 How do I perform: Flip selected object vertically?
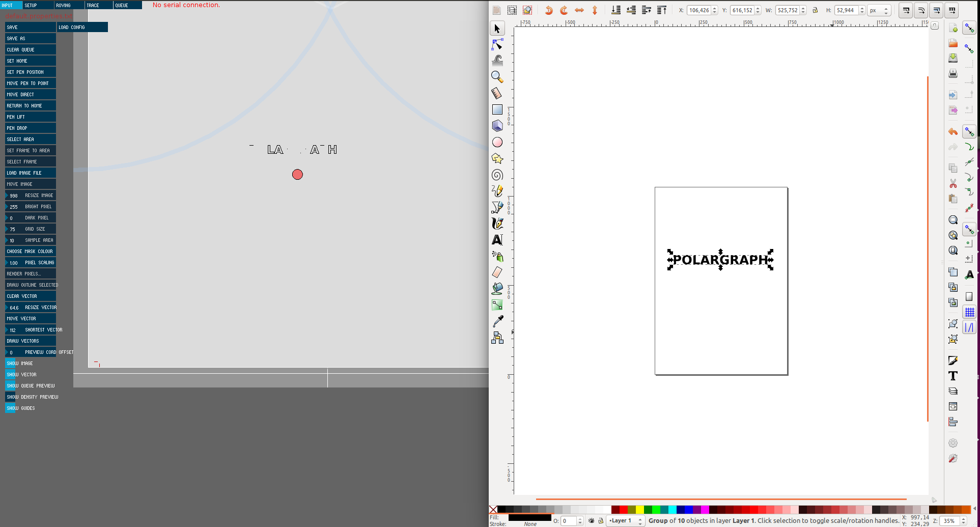(x=595, y=10)
